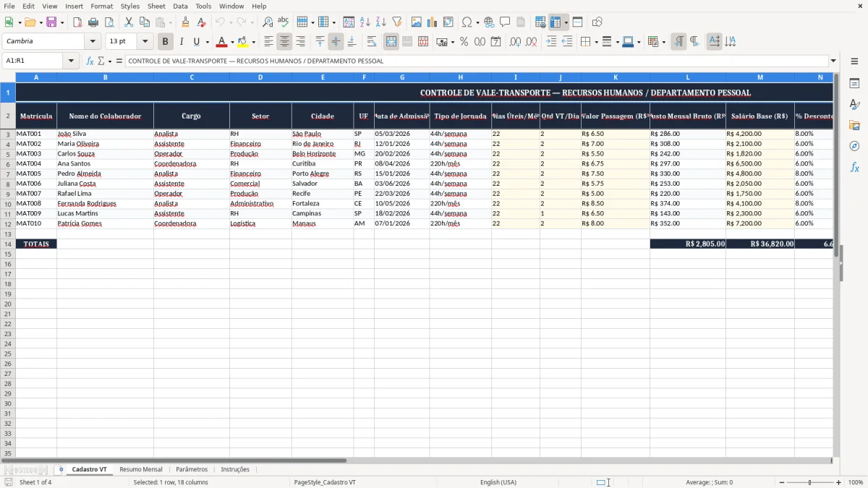Screen dimensions: 868x488
Task: Open the Data menu
Action: point(180,6)
